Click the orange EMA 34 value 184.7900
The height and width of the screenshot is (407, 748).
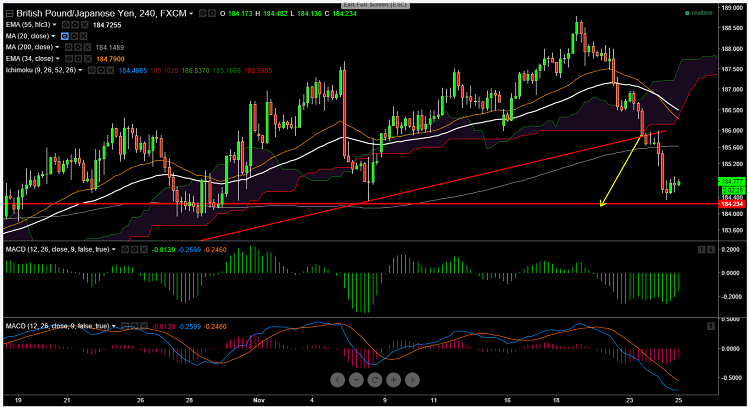110,59
